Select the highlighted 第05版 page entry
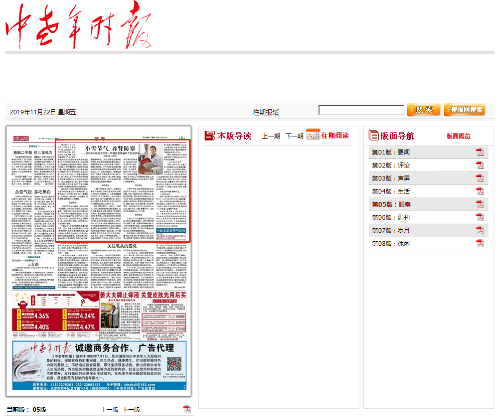This screenshot has width=500, height=417. pos(391,204)
